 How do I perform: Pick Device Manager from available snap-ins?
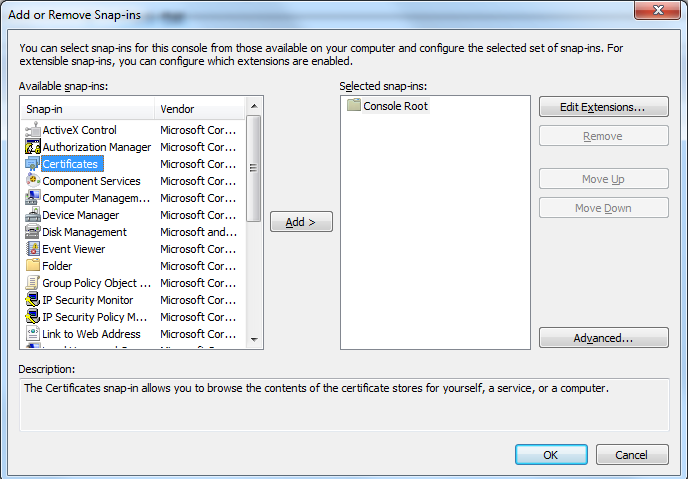click(81, 215)
